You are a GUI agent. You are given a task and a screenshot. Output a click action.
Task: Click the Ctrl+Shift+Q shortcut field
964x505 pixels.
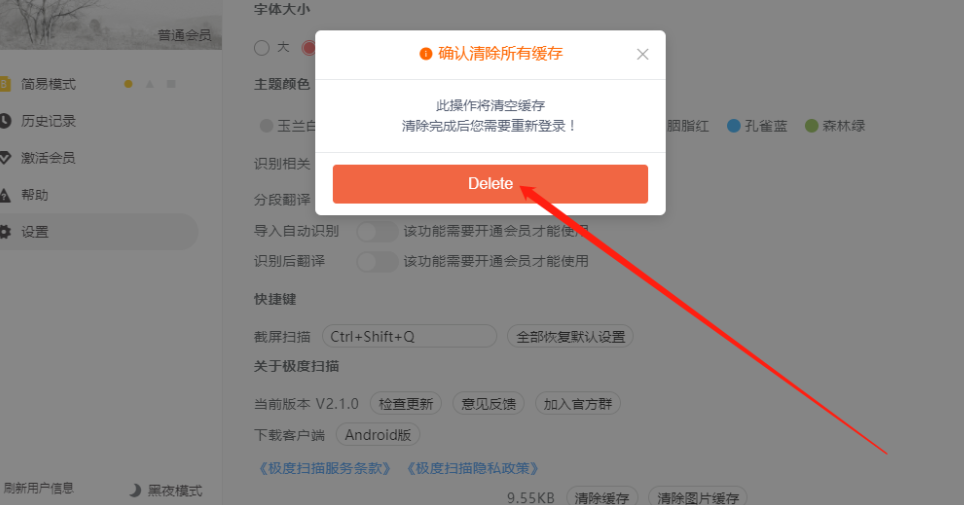pos(409,336)
